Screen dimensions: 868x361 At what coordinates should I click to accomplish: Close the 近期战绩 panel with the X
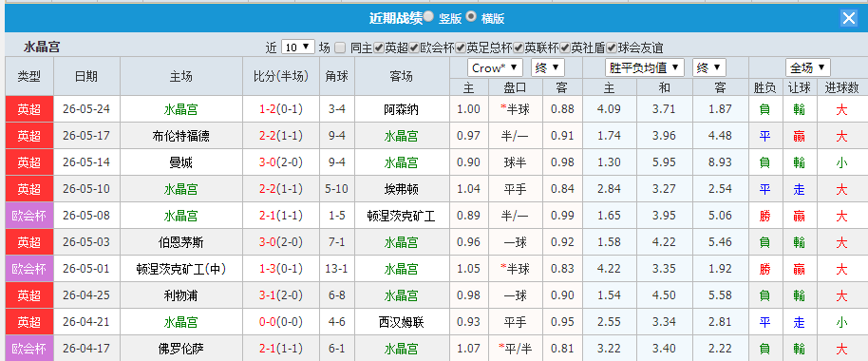pos(849,18)
